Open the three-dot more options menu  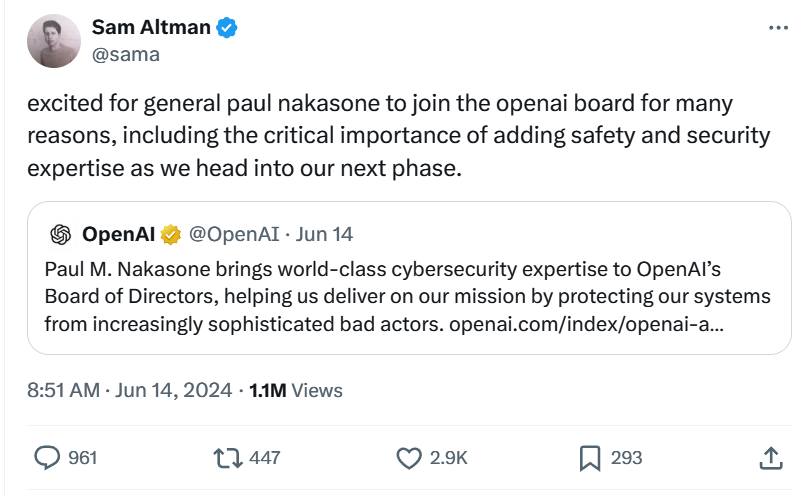777,29
